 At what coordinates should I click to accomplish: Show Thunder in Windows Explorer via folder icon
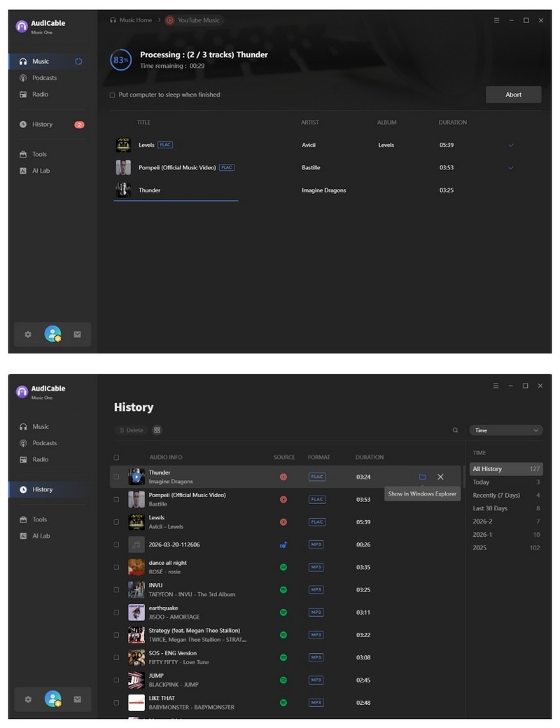(422, 476)
